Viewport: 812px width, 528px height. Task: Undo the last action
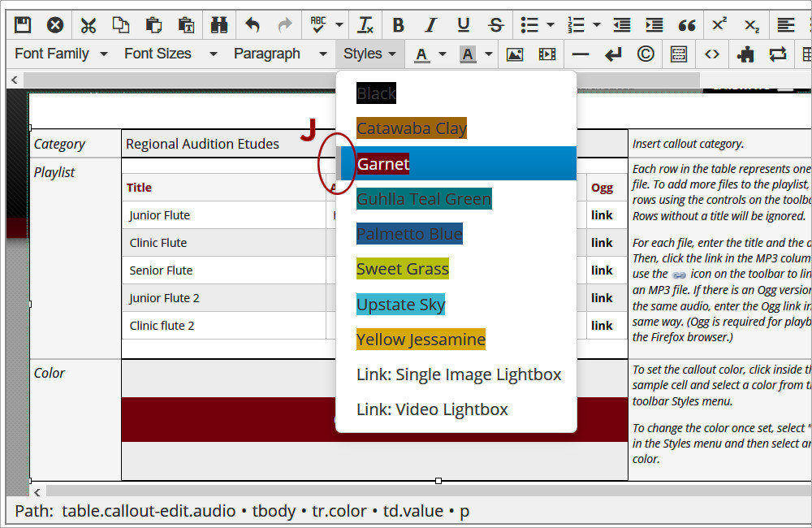pyautogui.click(x=253, y=25)
